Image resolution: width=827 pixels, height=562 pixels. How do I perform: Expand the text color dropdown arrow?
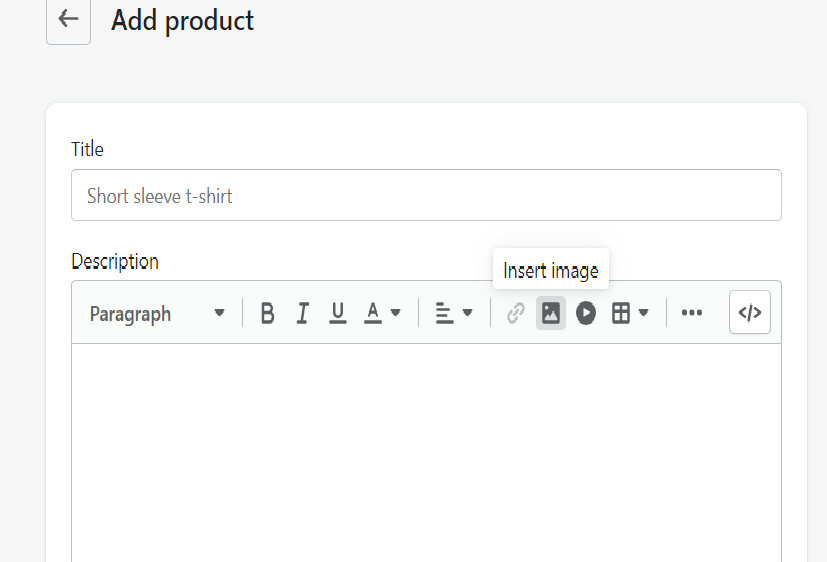pyautogui.click(x=396, y=314)
